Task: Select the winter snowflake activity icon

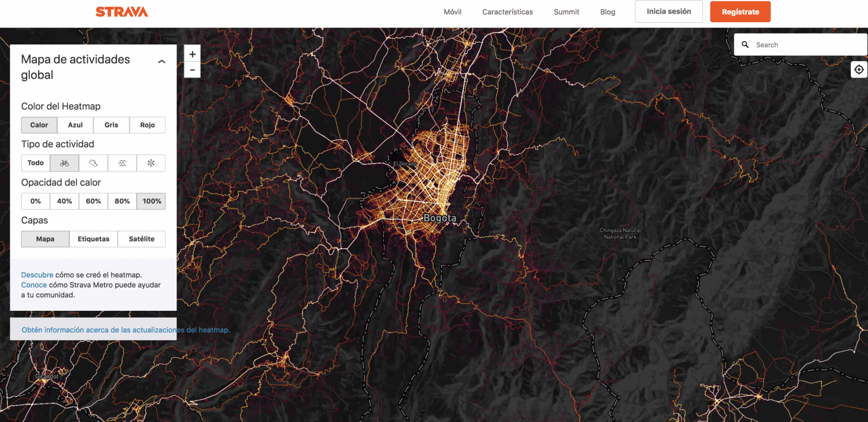Action: click(x=151, y=163)
